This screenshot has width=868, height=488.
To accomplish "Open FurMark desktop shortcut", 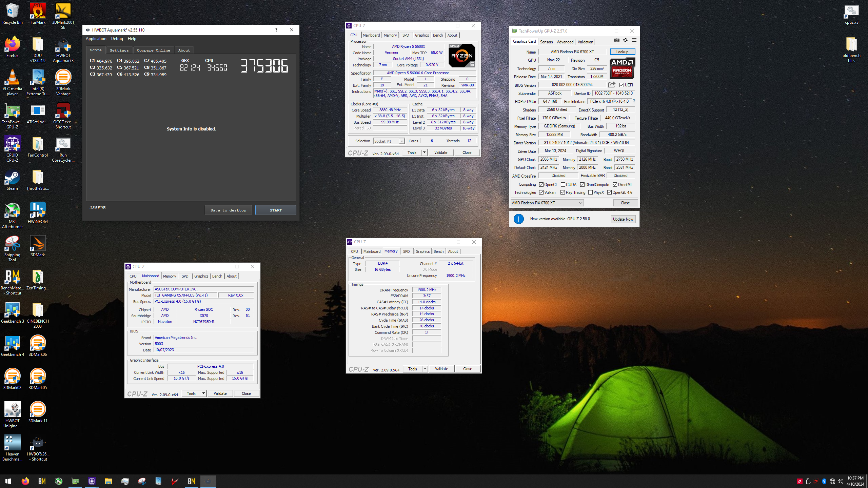I will point(38,14).
